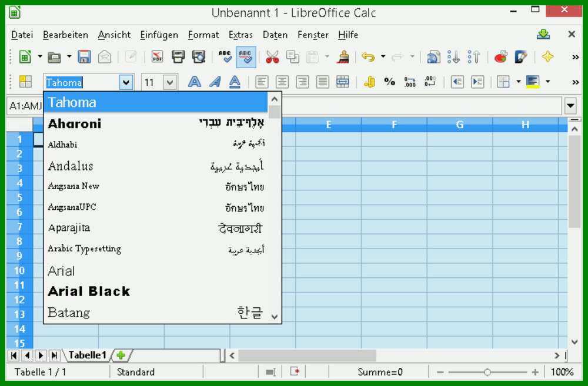Choose Arial Black from the font list

(157, 291)
